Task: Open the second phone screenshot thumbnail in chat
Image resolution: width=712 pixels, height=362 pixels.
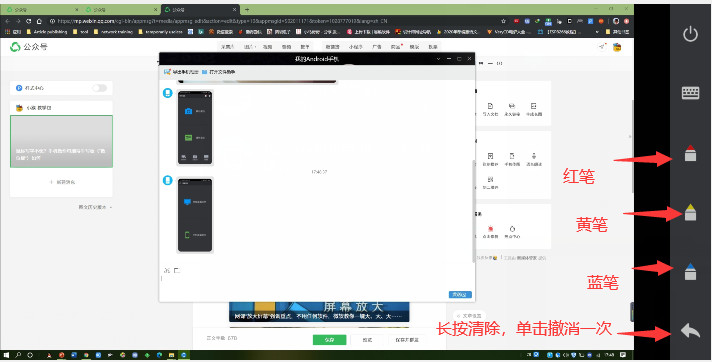Action: point(195,215)
